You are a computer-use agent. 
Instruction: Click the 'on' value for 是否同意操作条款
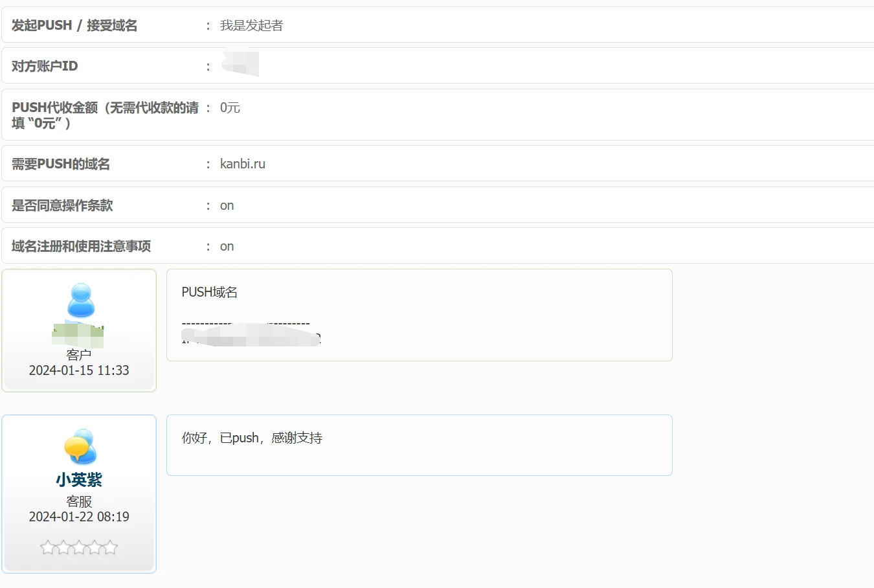tap(227, 205)
